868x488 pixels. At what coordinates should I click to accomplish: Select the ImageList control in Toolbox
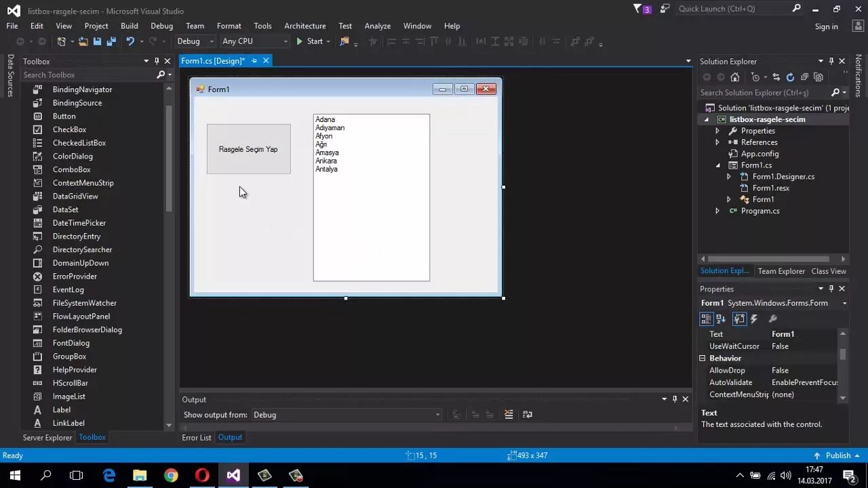[69, 396]
